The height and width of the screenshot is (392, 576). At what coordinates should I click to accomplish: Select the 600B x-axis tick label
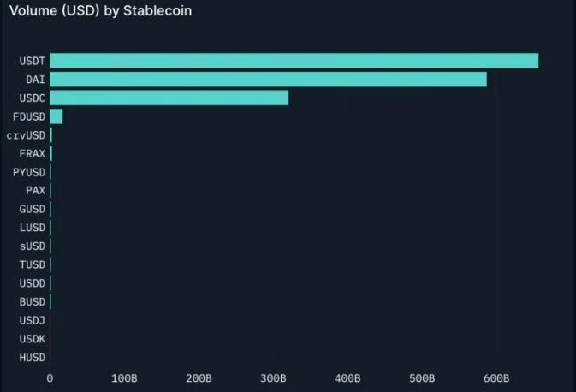pos(496,378)
